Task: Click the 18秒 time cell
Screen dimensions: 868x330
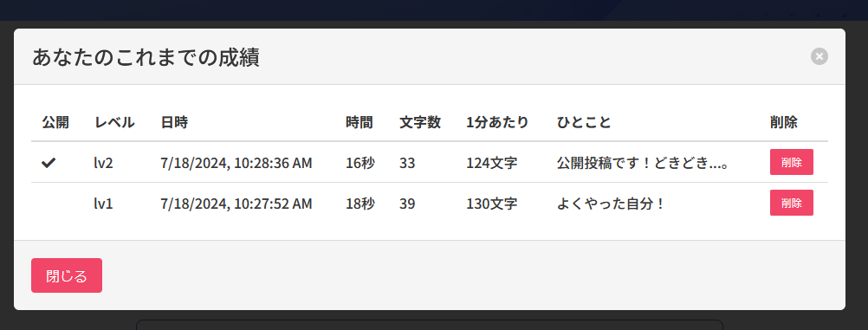Action: [360, 204]
